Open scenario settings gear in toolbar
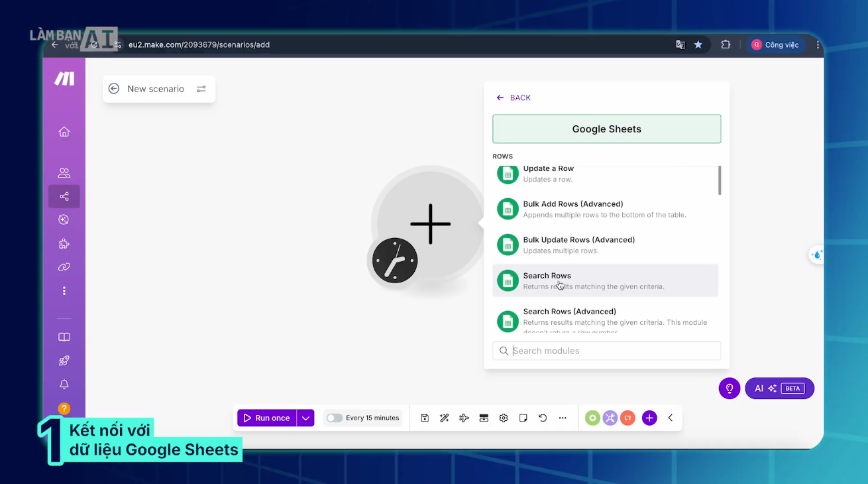The image size is (868, 484). [x=504, y=418]
